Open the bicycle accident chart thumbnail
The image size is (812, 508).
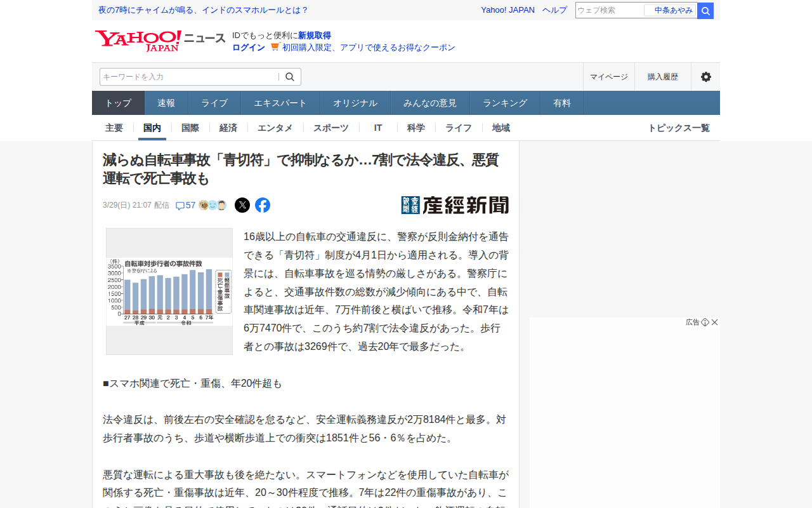(x=169, y=291)
